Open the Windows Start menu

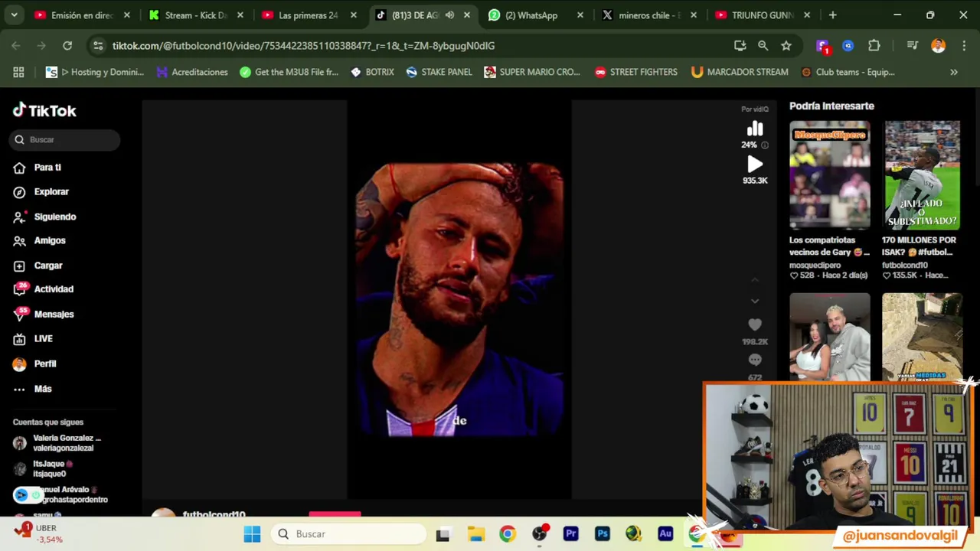252,534
